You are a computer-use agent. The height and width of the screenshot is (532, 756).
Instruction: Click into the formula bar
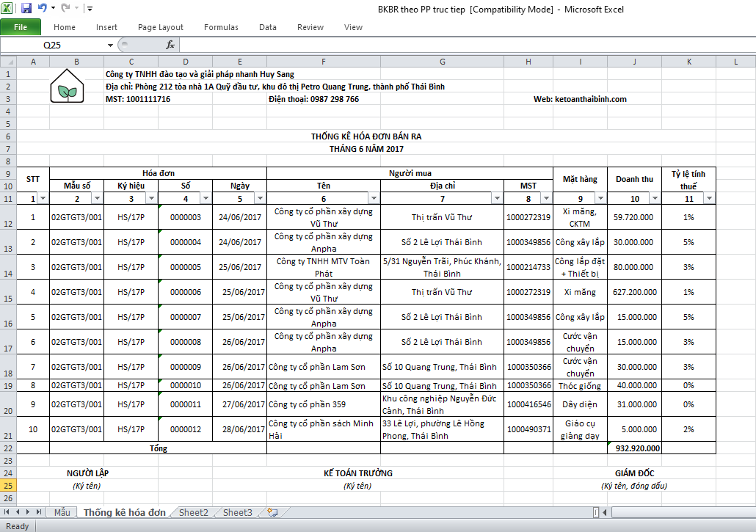(x=467, y=45)
